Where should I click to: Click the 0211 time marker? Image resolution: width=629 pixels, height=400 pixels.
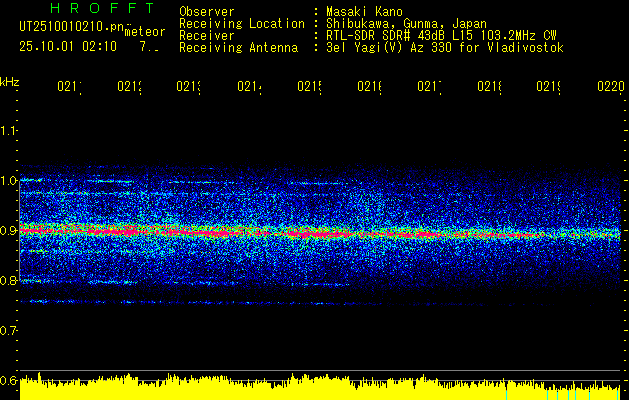pyautogui.click(x=69, y=86)
